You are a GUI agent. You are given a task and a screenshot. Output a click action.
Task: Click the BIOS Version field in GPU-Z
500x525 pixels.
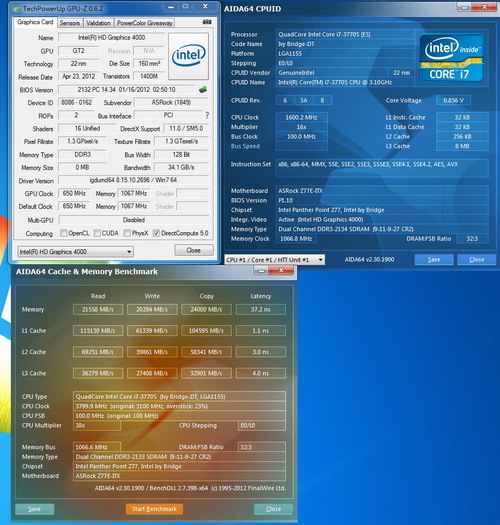tap(126, 90)
